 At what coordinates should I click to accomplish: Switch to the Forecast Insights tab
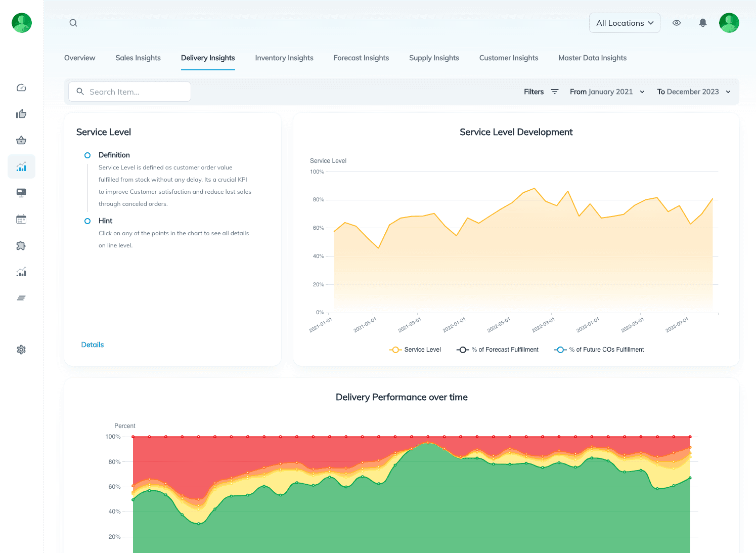coord(361,58)
